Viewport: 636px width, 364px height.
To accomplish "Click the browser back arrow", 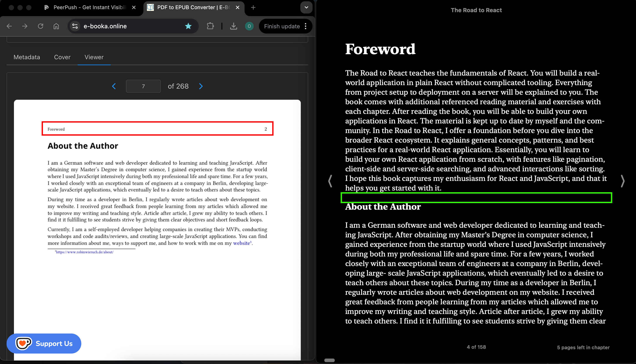I will [9, 26].
